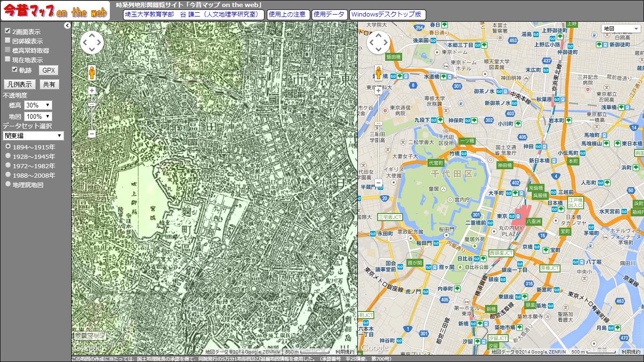Open the Windowsデスクトップ版 link

(x=388, y=15)
